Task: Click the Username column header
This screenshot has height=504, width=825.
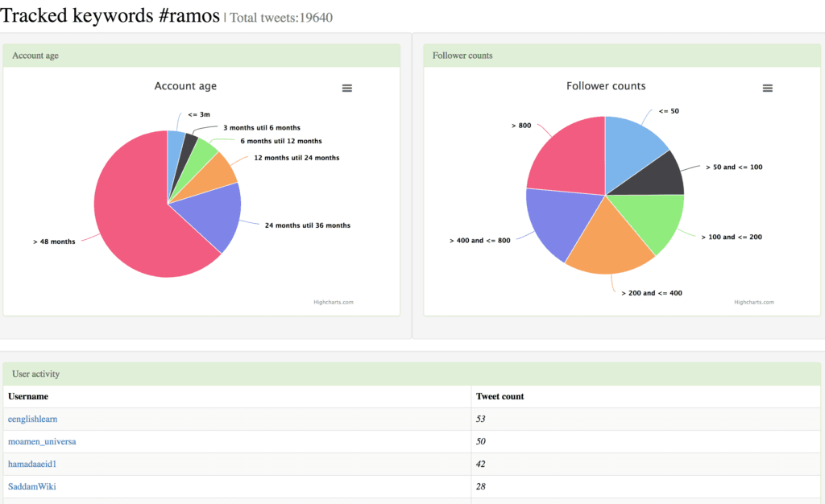Action: pos(28,396)
